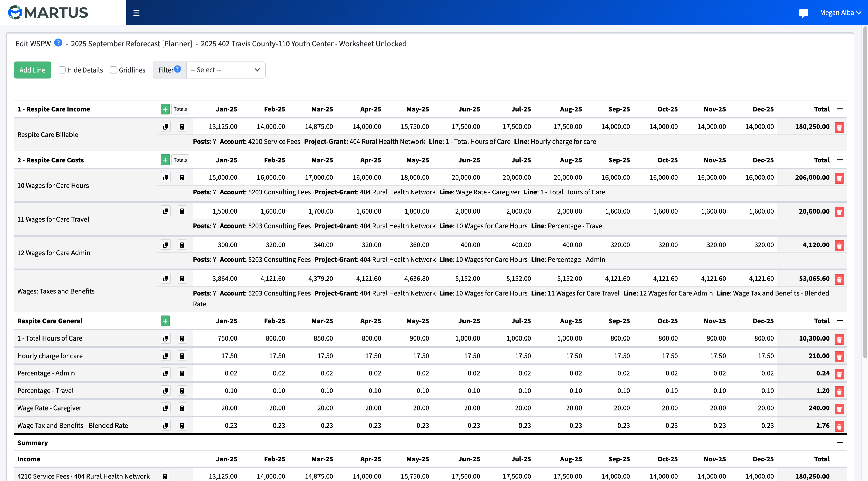Show Totals for Respite Care Costs

click(x=180, y=160)
